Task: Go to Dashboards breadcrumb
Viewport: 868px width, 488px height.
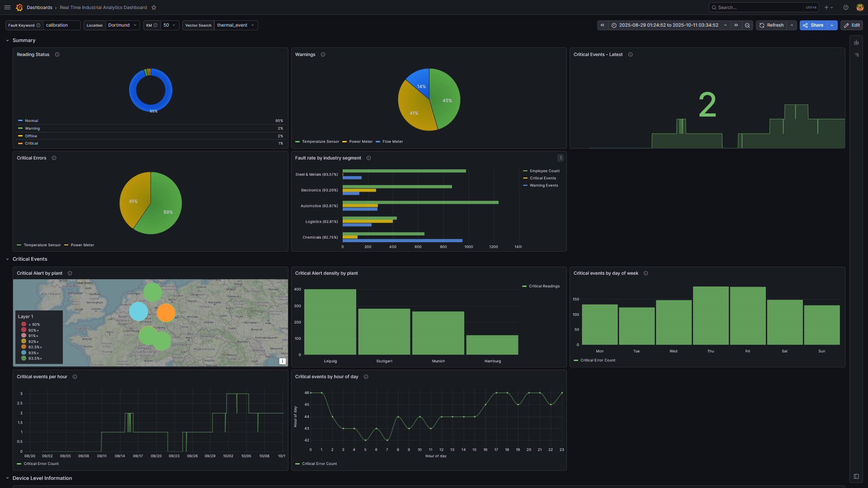Action: pyautogui.click(x=39, y=8)
